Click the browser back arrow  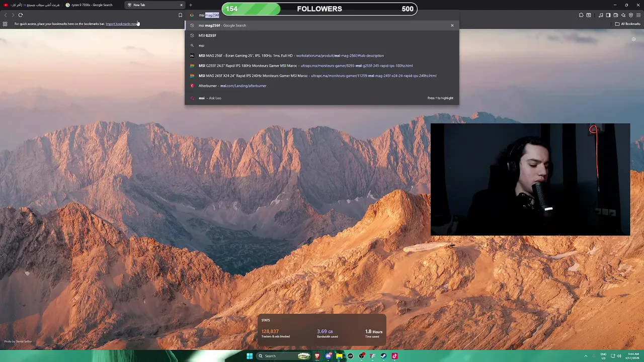pos(6,15)
